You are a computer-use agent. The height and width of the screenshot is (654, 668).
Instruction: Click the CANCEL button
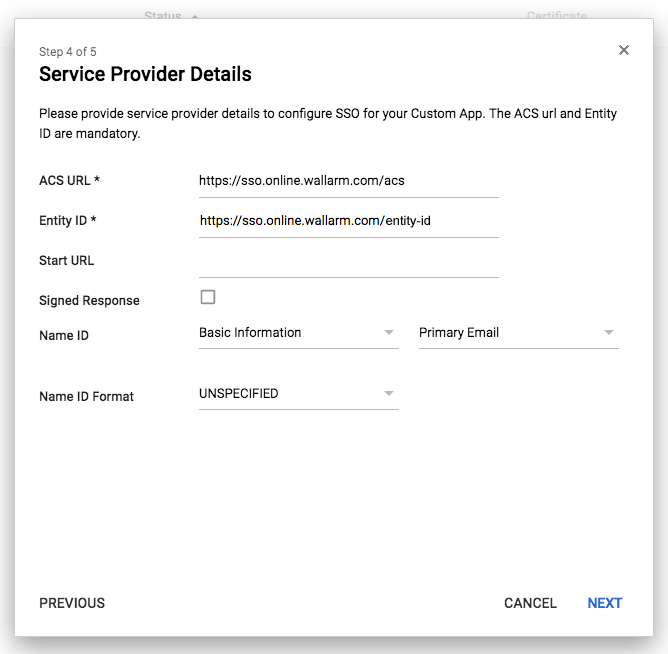click(x=530, y=603)
